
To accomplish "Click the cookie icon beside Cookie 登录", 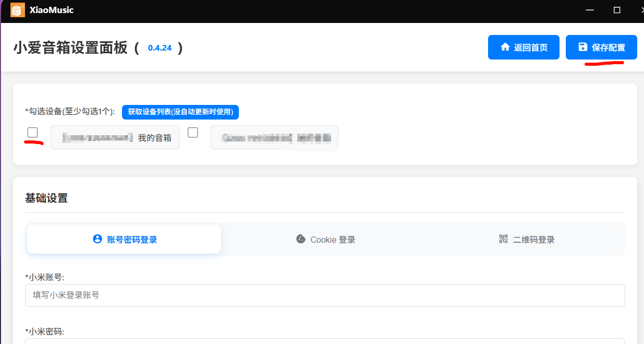I will (x=301, y=239).
